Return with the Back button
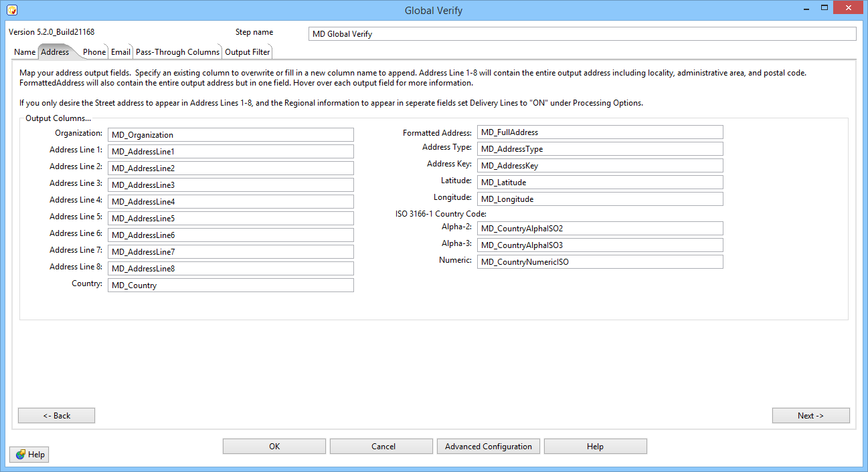This screenshot has width=868, height=472. point(56,416)
